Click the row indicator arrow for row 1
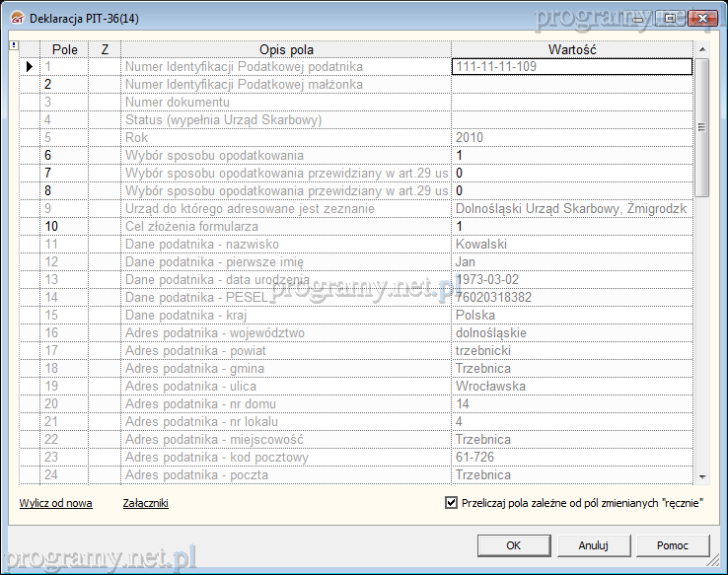Screen dimensions: 728x575 pos(29,67)
